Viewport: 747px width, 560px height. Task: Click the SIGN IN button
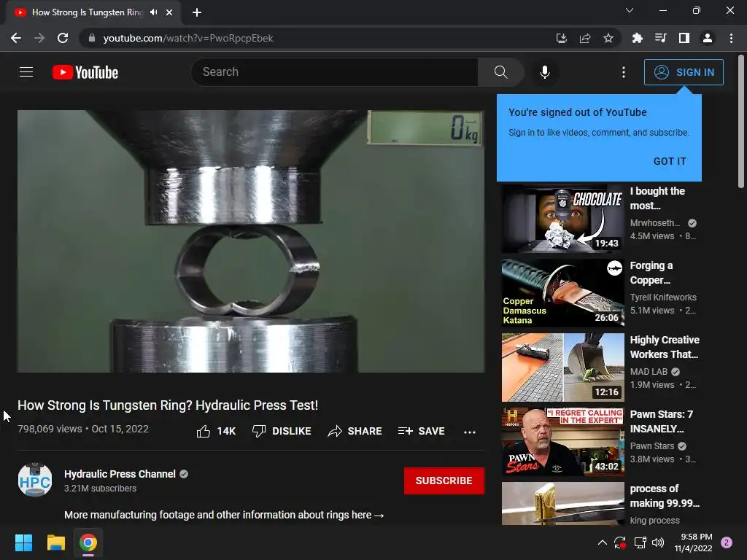[684, 72]
